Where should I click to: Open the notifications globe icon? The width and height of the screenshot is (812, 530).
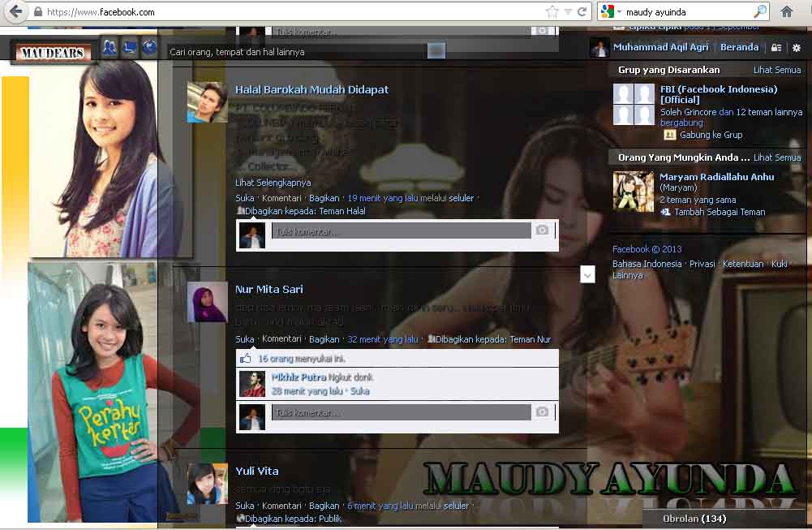click(149, 48)
